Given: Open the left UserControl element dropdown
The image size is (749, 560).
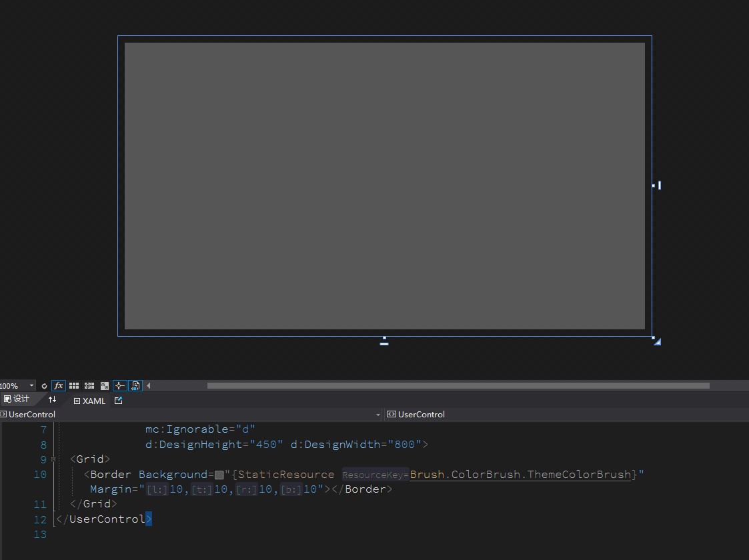Looking at the screenshot, I should (191, 415).
